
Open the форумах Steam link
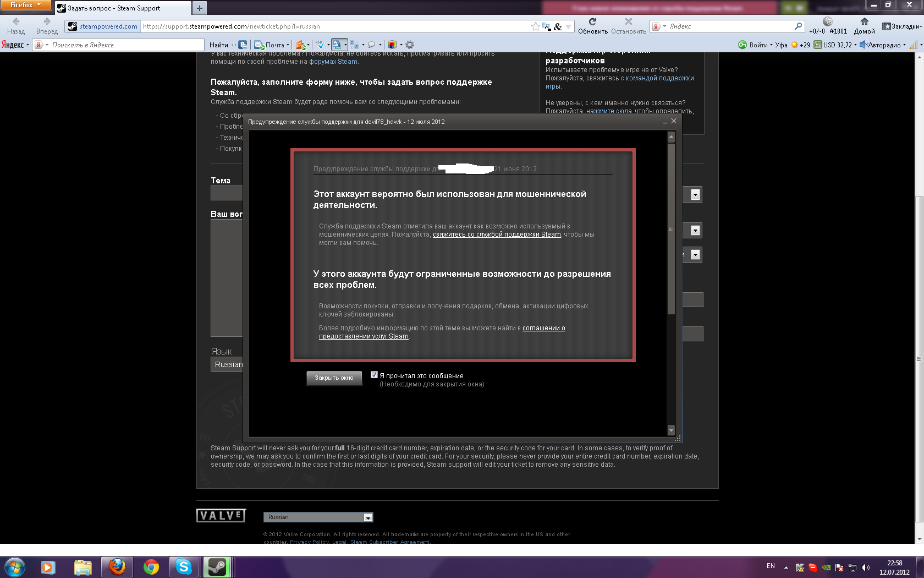(333, 62)
